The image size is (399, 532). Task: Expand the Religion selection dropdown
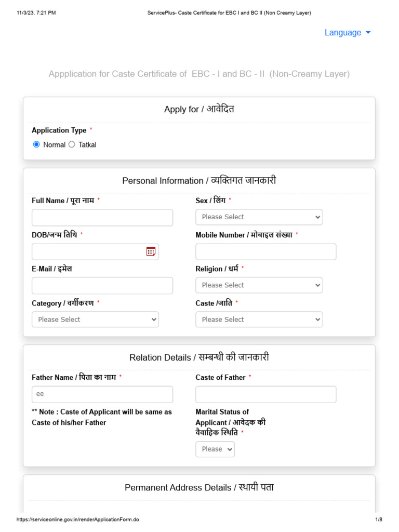click(259, 285)
